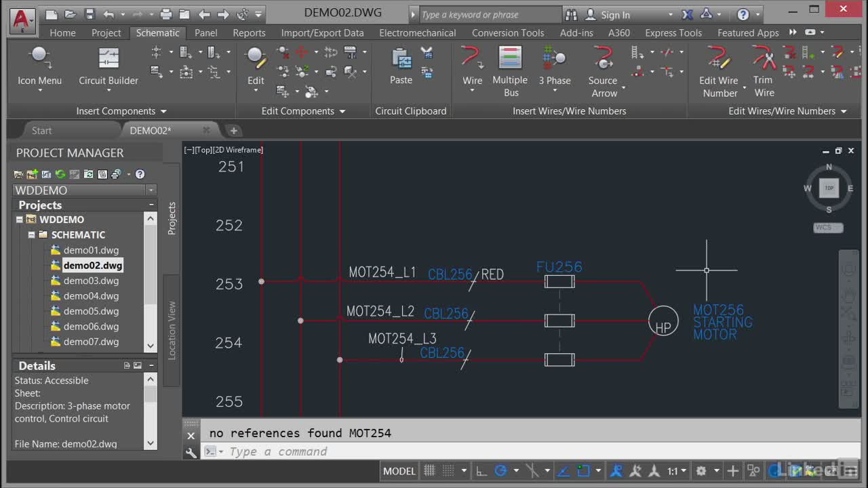Open the Sign In dropdown arrow
Screen dimensions: 868x488
point(671,14)
